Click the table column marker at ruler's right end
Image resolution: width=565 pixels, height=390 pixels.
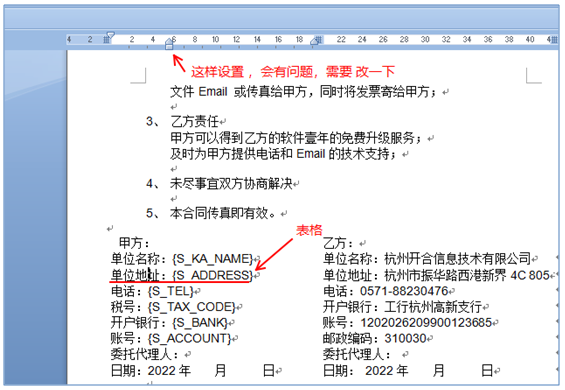tap(555, 39)
